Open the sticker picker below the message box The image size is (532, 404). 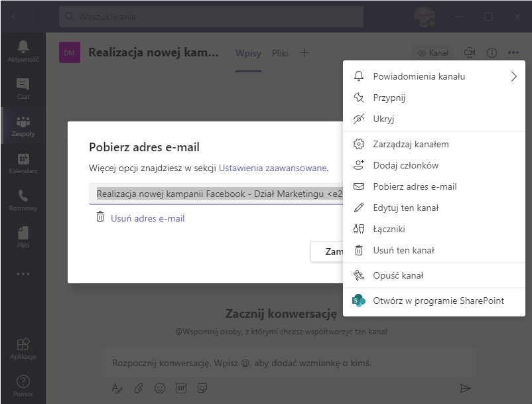[x=203, y=388]
